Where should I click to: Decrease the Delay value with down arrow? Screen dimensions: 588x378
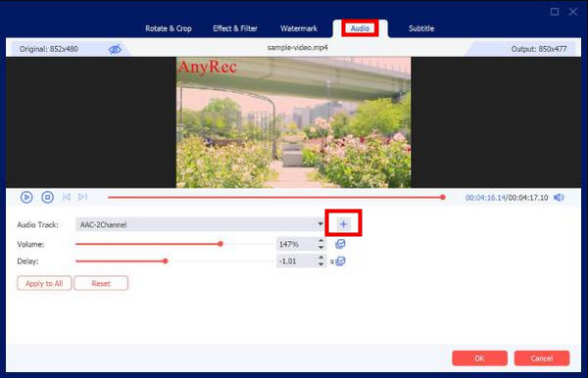tap(321, 264)
